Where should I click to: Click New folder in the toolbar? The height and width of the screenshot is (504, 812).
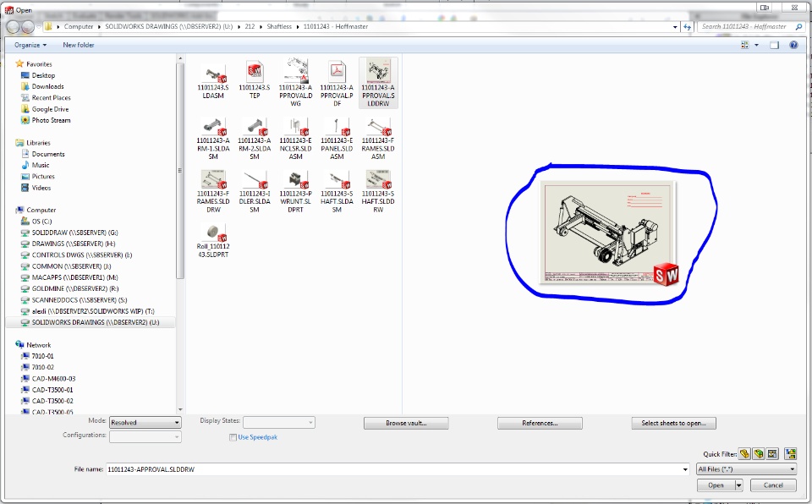[79, 45]
